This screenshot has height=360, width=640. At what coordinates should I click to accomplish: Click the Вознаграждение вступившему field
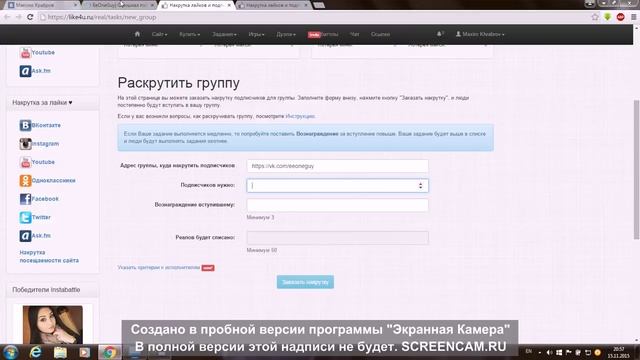click(338, 205)
